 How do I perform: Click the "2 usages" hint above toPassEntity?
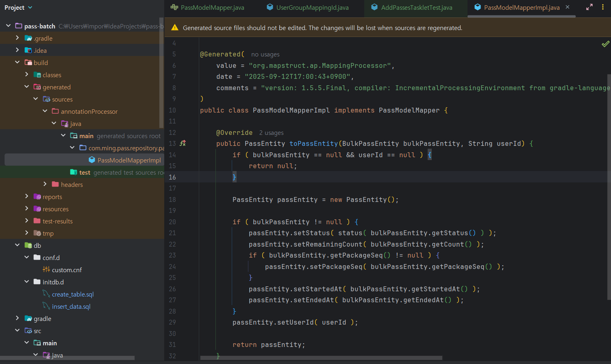tap(271, 133)
